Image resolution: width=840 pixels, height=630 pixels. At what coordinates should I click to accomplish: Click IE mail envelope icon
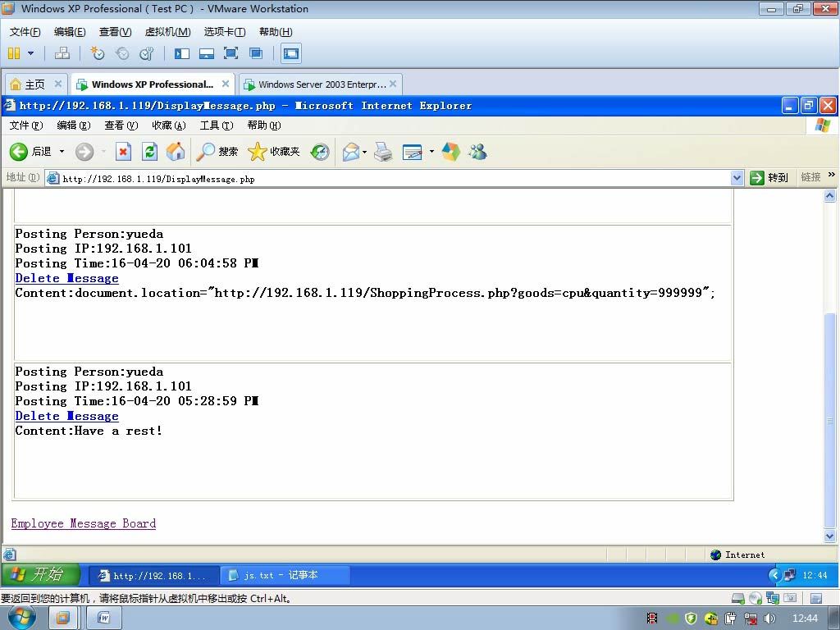351,152
